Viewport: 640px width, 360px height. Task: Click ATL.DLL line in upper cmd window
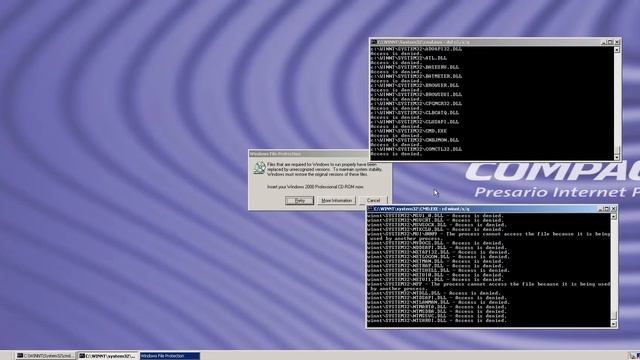tap(409, 58)
